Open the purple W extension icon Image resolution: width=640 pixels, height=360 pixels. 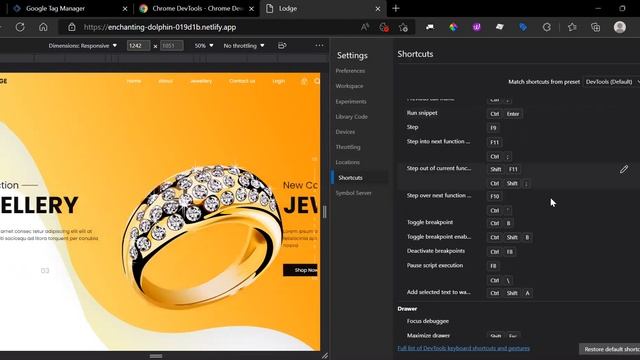coord(476,27)
